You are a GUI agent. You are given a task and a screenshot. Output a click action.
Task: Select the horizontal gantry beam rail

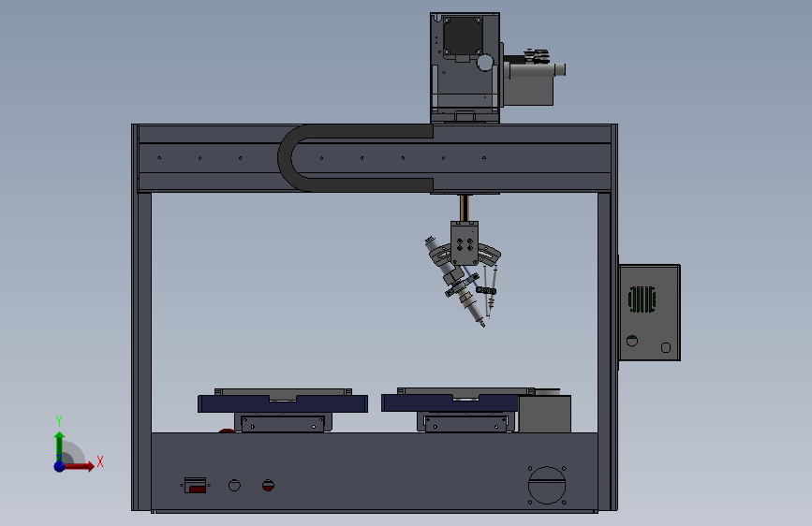pos(375,158)
